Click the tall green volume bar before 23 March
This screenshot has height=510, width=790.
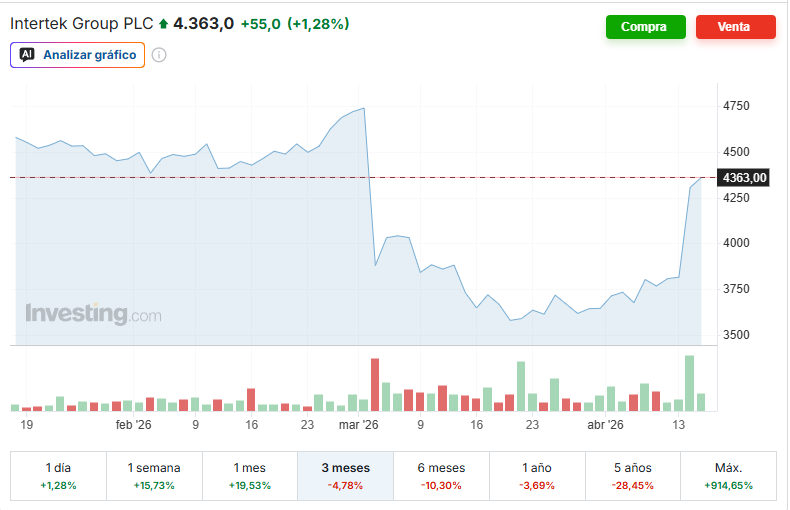(x=521, y=386)
